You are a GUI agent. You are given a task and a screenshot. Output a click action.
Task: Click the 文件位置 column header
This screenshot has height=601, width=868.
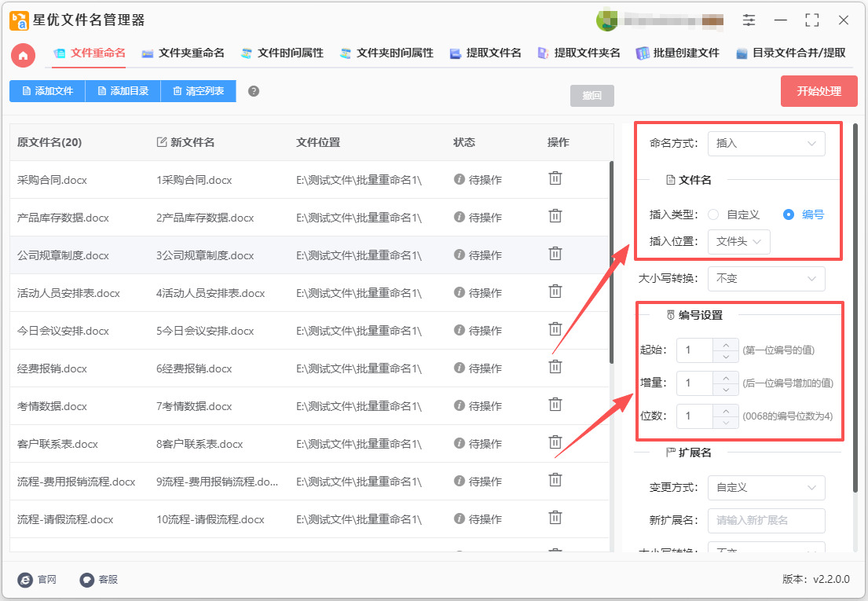click(318, 142)
